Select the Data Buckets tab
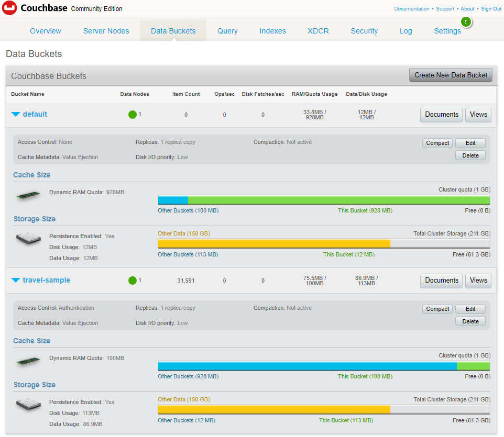Image resolution: width=504 pixels, height=437 pixels. [x=173, y=31]
